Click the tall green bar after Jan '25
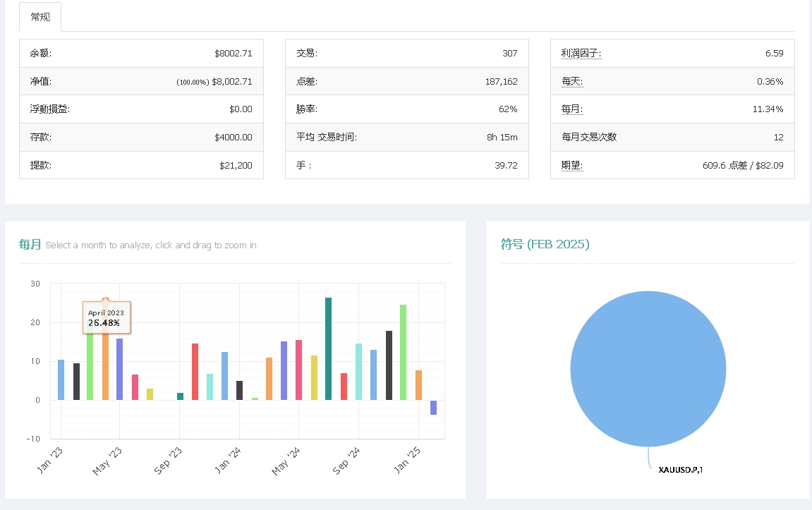This screenshot has width=812, height=510. coord(402,353)
